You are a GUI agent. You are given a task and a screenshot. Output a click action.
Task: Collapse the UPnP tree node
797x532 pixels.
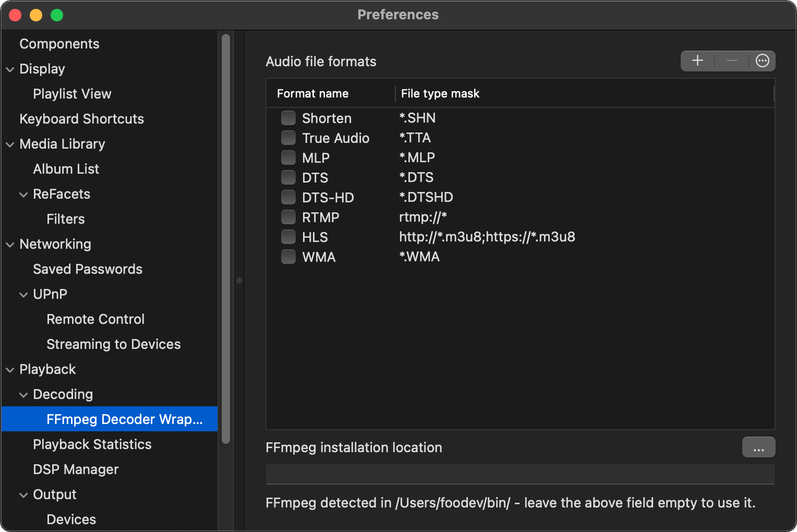click(x=23, y=295)
